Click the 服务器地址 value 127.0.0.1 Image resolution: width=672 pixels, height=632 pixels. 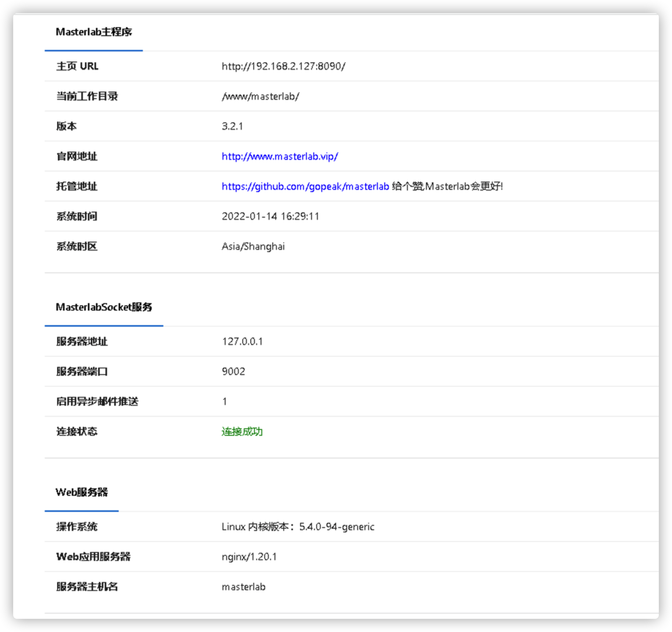[243, 341]
